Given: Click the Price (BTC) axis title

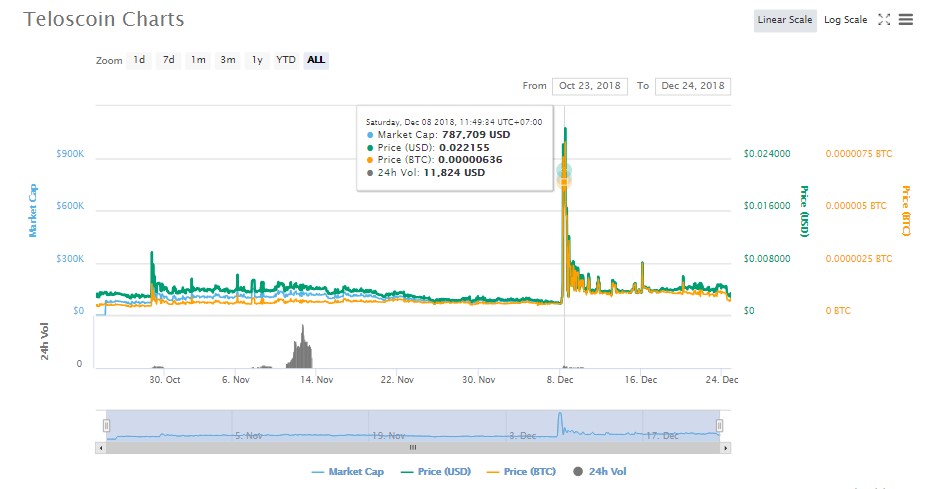Looking at the screenshot, I should click(x=905, y=211).
